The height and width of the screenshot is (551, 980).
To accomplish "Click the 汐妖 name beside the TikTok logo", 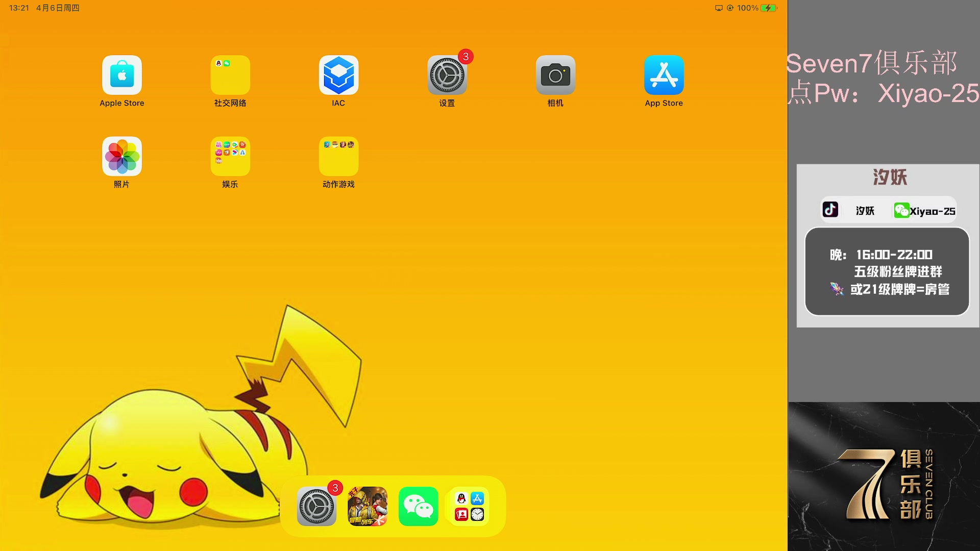I will [x=865, y=211].
